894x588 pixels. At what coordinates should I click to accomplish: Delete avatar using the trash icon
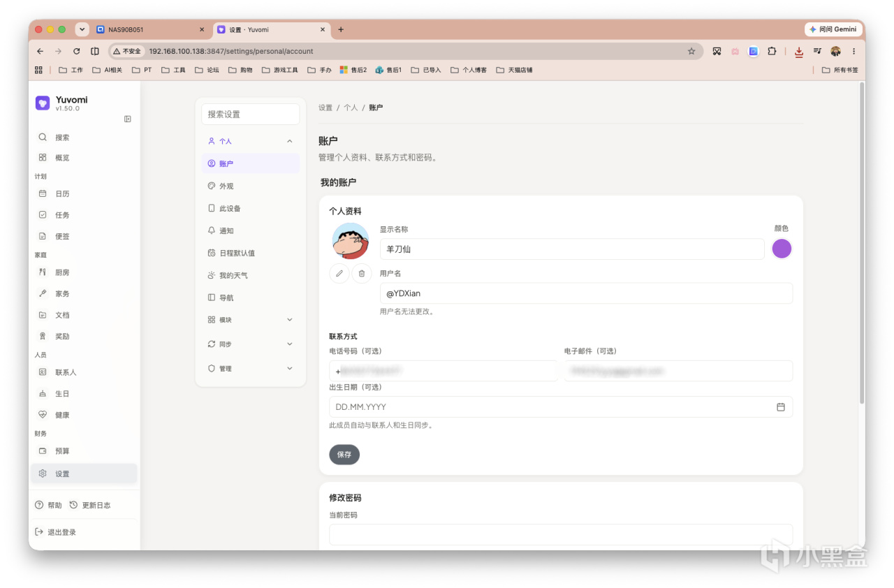(x=362, y=274)
